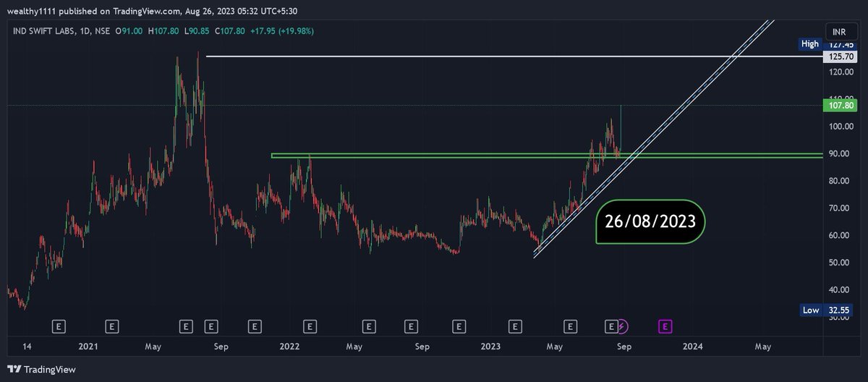This screenshot has width=868, height=382.
Task: Click the 80.00 price axis label
Action: pyautogui.click(x=840, y=181)
